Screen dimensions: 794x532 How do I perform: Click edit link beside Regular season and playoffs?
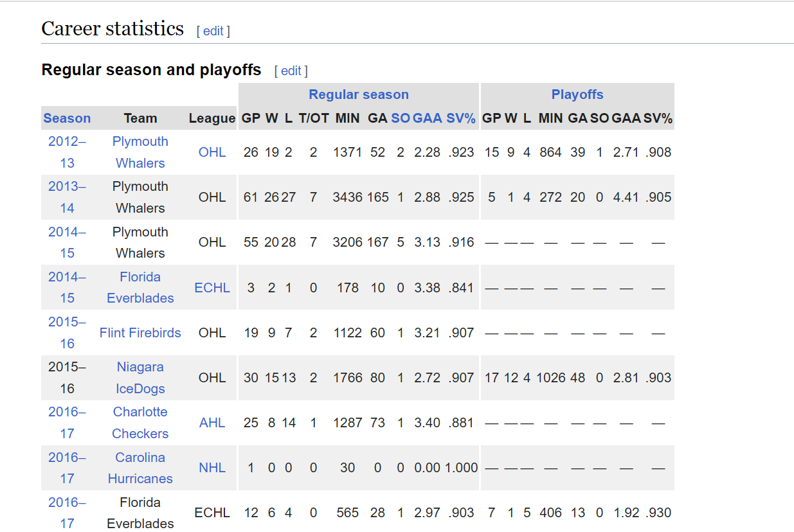coord(291,71)
